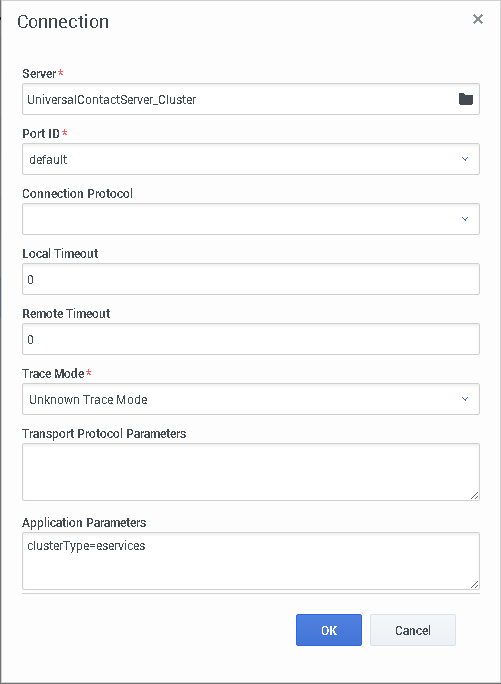
Task: Open the Server folder browse icon
Action: (x=466, y=99)
